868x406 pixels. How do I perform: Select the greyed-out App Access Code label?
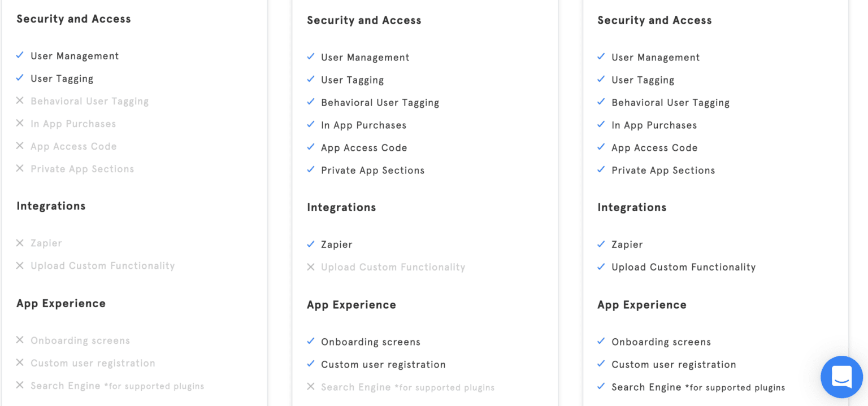[73, 147]
